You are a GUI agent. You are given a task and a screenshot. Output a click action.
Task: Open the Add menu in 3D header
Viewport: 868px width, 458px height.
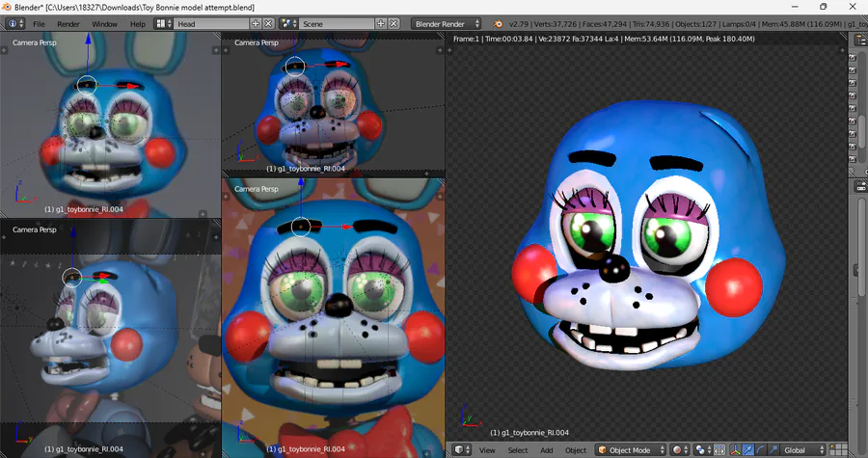[x=547, y=450]
